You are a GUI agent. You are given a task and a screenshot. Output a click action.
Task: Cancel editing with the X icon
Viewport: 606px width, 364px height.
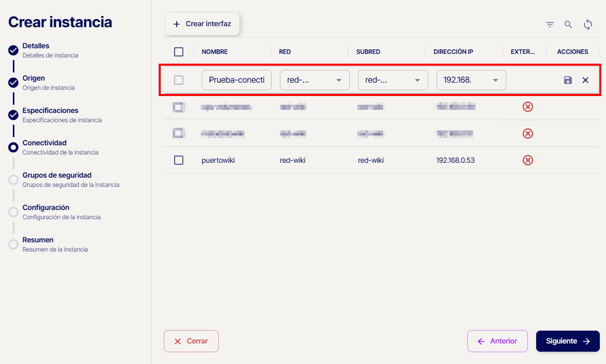click(585, 80)
